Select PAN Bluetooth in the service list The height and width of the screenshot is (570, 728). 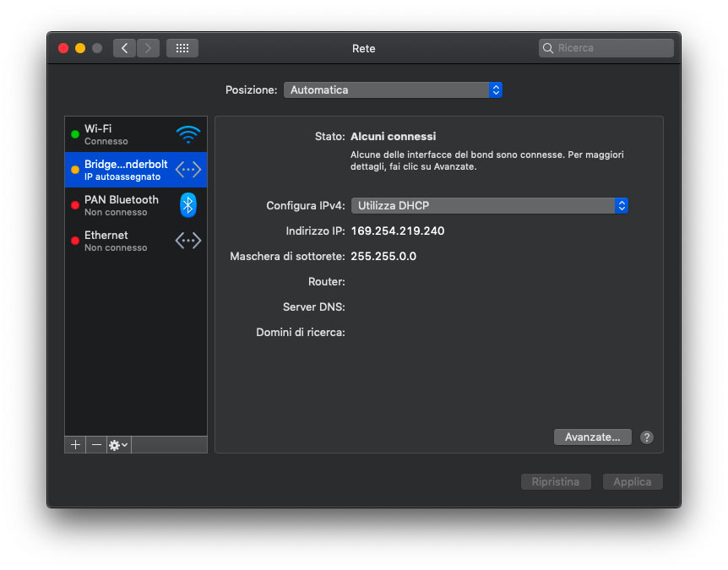tap(136, 205)
